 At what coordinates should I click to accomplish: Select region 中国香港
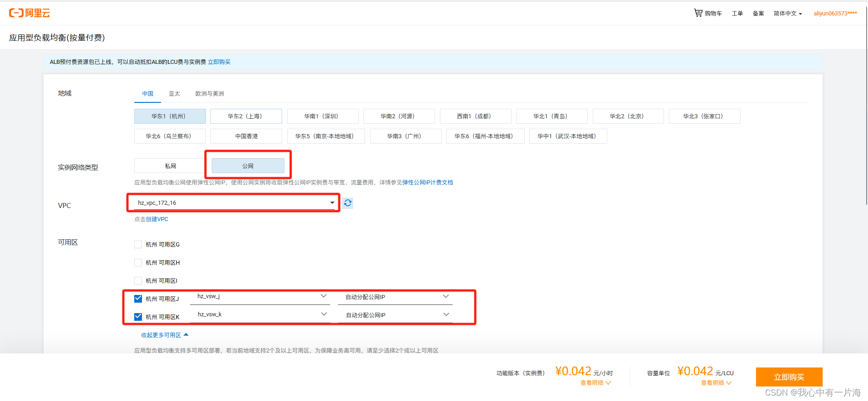(246, 136)
